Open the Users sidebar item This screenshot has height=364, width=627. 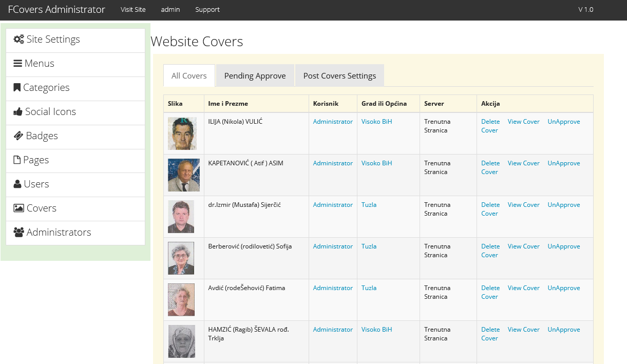[75, 185]
